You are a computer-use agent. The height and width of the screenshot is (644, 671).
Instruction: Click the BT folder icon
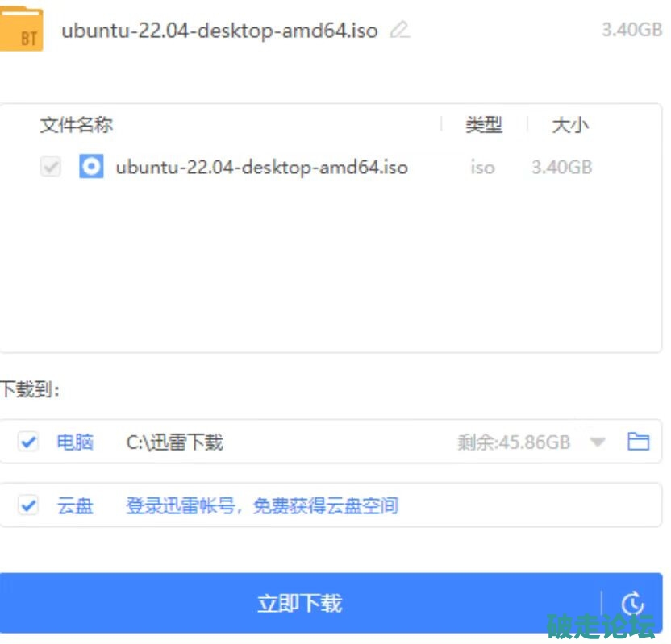(22, 29)
